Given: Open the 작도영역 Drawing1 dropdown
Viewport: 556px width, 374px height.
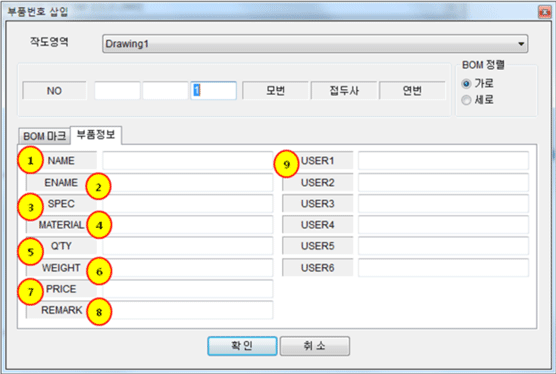Looking at the screenshot, I should [x=315, y=44].
